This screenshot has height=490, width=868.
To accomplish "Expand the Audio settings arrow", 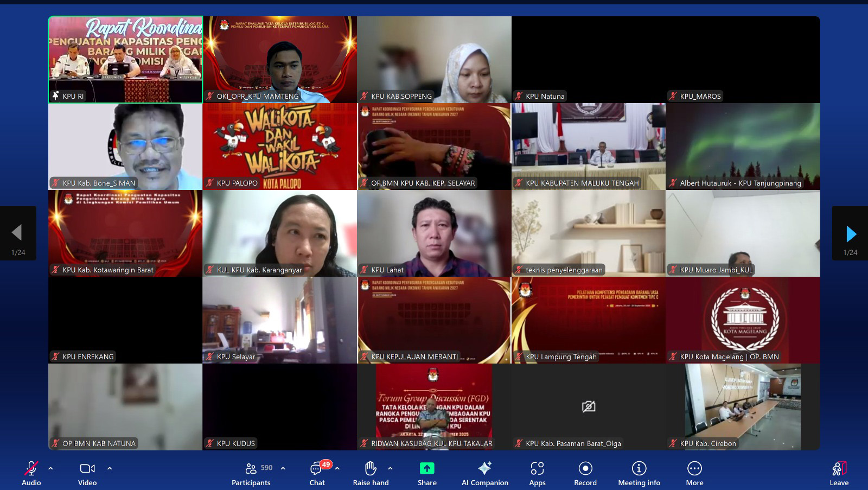I will pos(50,468).
